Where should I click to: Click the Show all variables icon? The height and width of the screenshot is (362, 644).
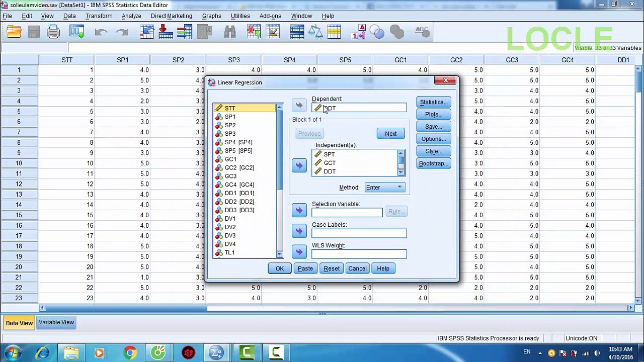point(397,33)
